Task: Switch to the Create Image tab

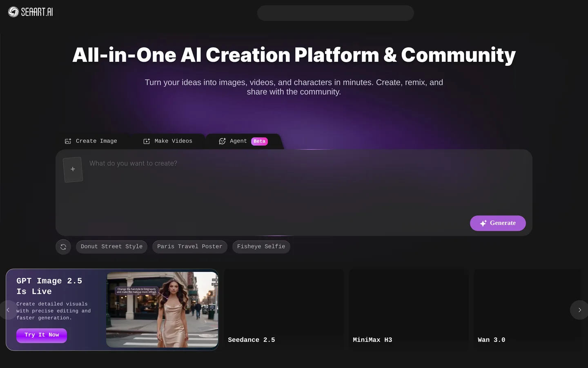Action: point(91,141)
